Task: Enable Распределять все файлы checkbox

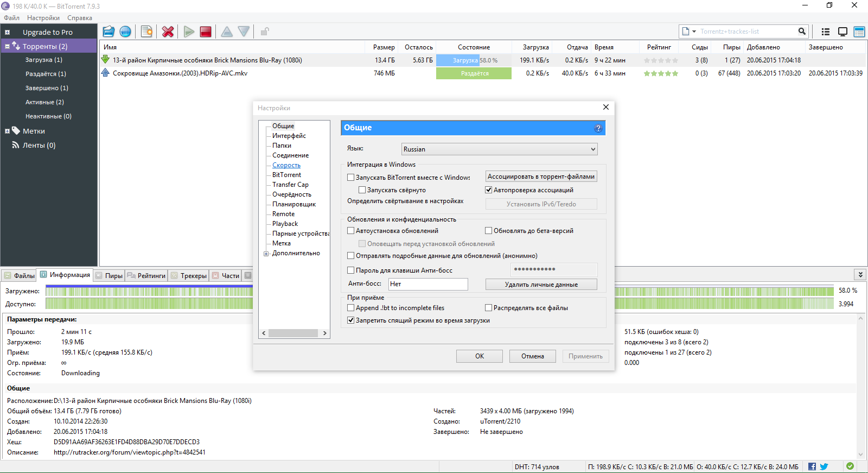Action: (488, 308)
